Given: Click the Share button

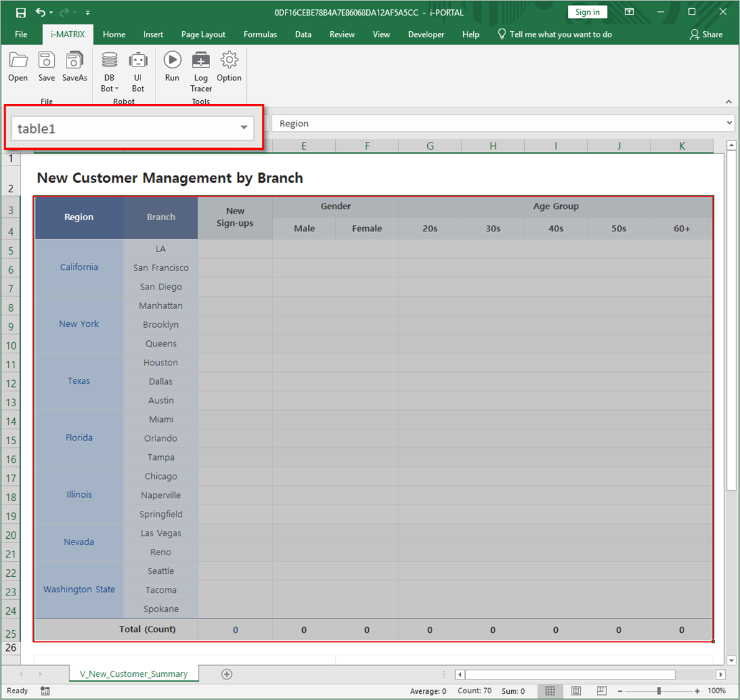Looking at the screenshot, I should click(x=706, y=34).
